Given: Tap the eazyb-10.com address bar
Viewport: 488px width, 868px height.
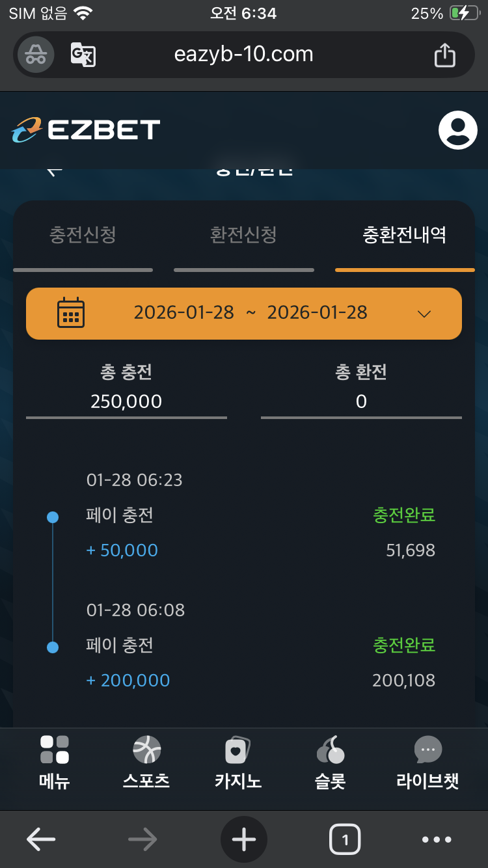Looking at the screenshot, I should tap(244, 55).
